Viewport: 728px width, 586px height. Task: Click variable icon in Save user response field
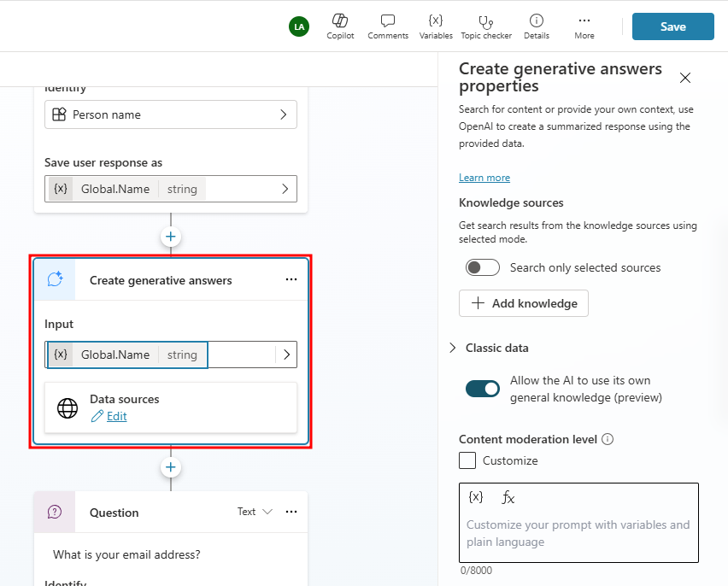pyautogui.click(x=61, y=189)
